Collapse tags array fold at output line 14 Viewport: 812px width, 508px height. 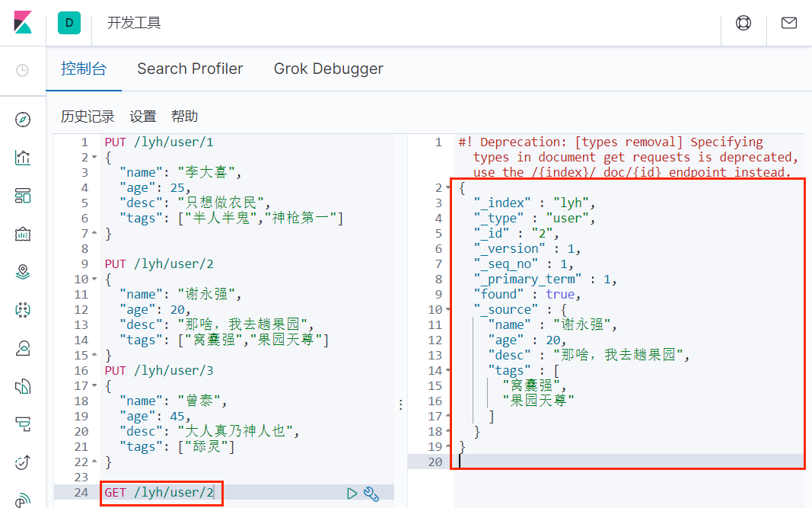point(448,371)
